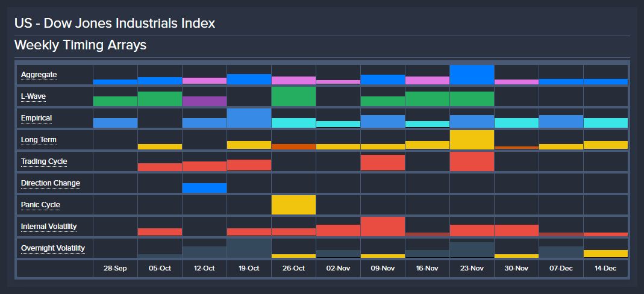Select the 02-Nov date column header

338,269
